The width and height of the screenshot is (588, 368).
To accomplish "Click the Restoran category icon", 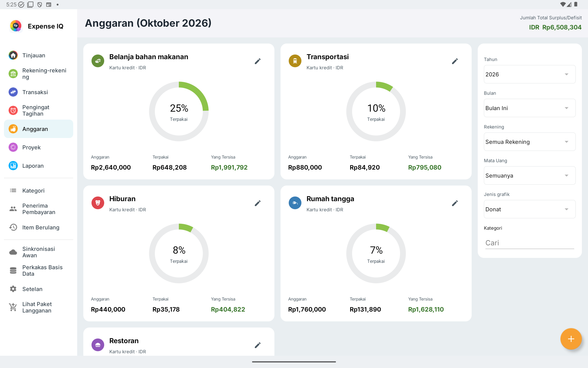I will [98, 345].
